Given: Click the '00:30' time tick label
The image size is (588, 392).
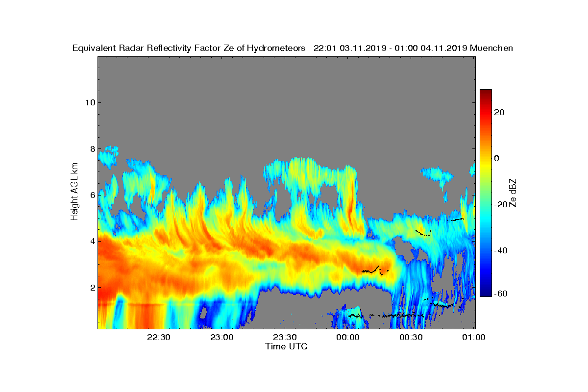Looking at the screenshot, I should tap(411, 338).
